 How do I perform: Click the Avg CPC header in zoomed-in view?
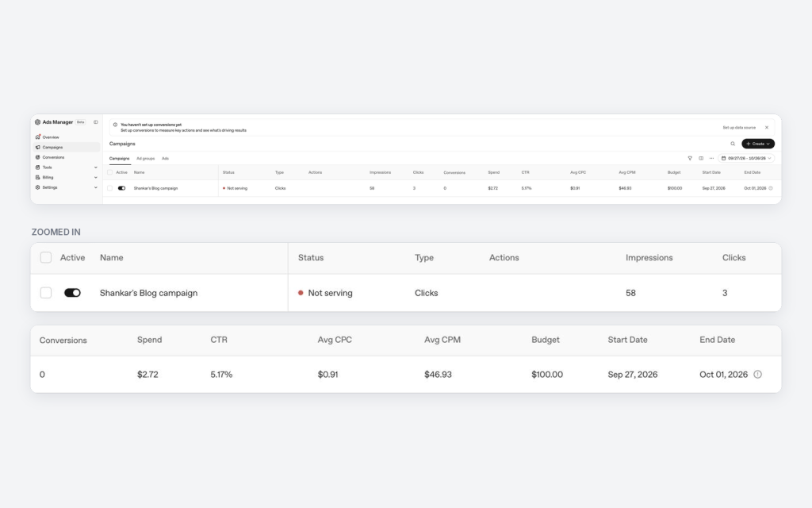(335, 340)
